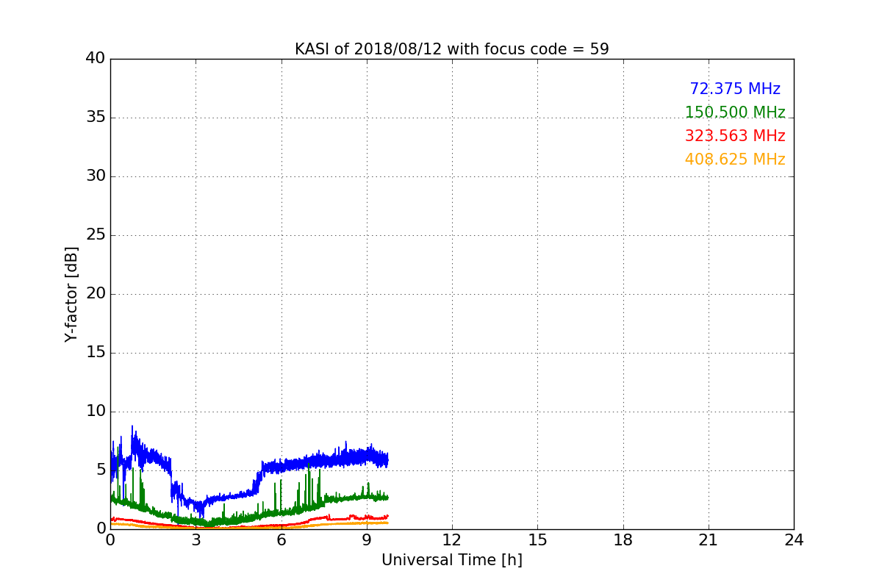Screen dimensions: 882x588
Task: Click the 'Y-factor [dB]' axis label
Action: [x=71, y=294]
